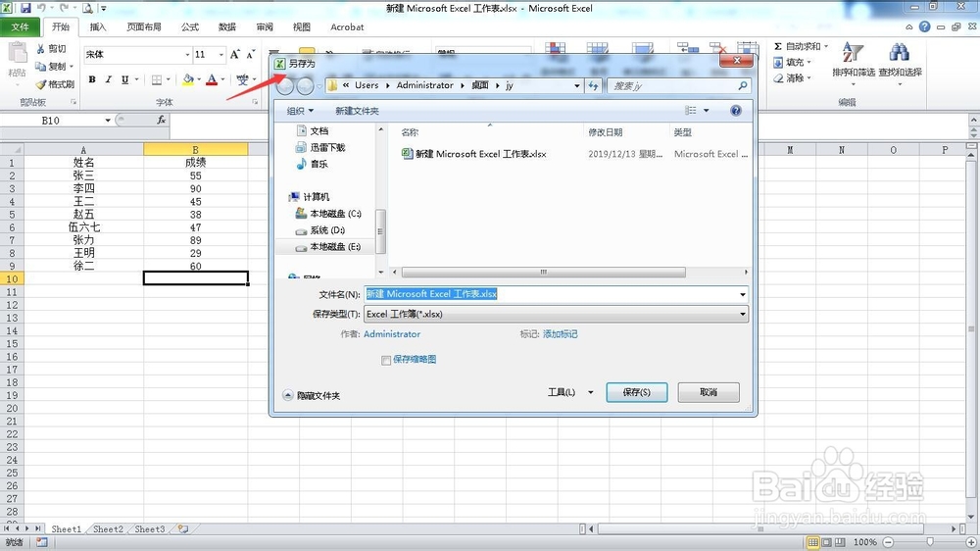The height and width of the screenshot is (551, 980).
Task: Click the dialog help icon near the view button
Action: 736,111
